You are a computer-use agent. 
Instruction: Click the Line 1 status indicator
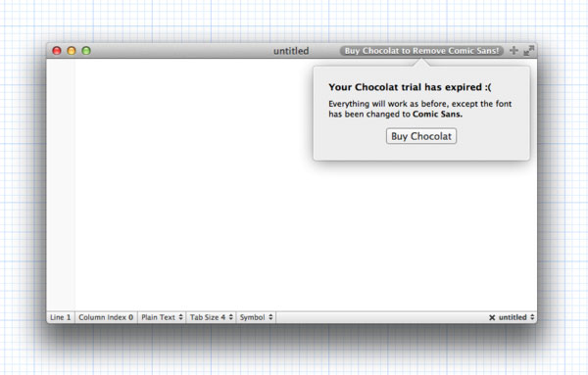(x=61, y=317)
